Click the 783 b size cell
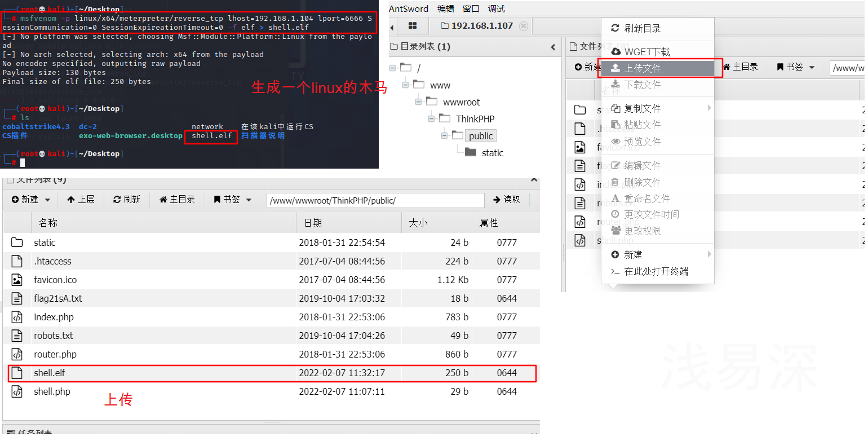 (x=457, y=317)
